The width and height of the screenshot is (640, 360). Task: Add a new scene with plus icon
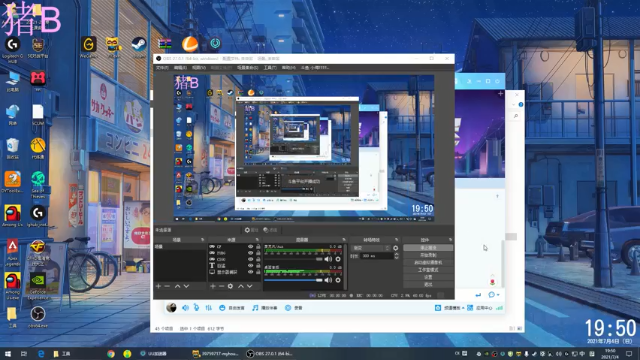click(x=158, y=287)
